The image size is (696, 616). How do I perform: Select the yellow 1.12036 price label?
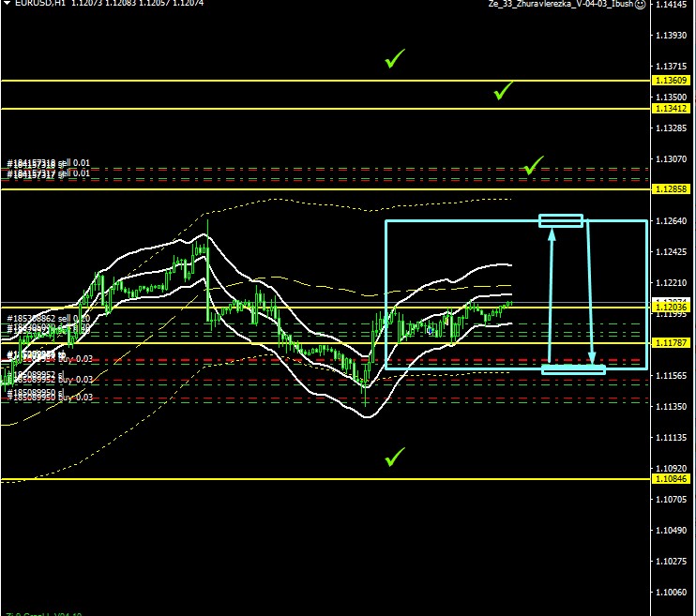[x=672, y=308]
